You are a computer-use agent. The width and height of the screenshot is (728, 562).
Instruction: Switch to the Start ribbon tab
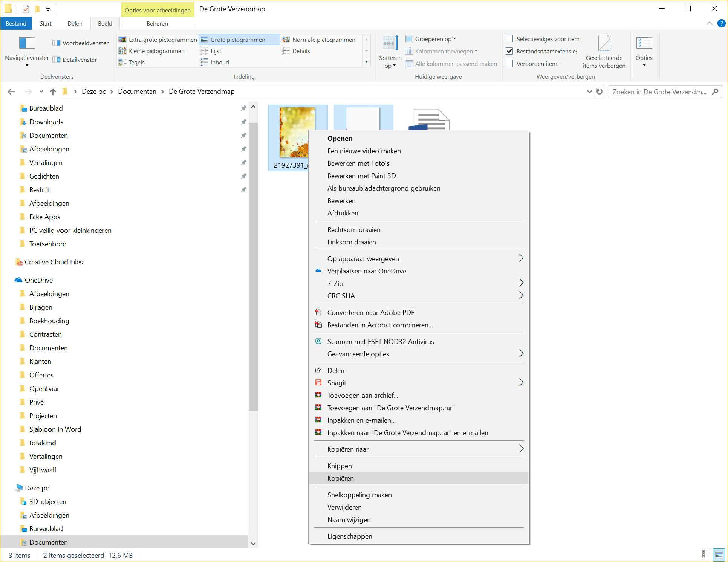(x=45, y=23)
